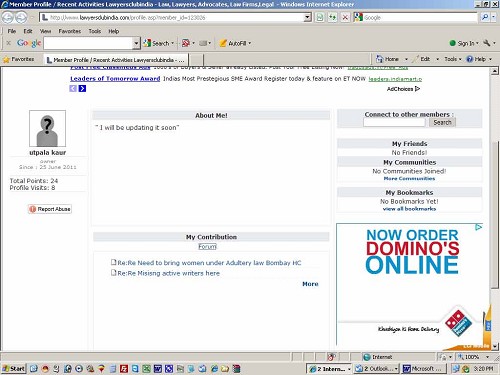Open the File menu
The image size is (500, 375).
pyautogui.click(x=12, y=31)
